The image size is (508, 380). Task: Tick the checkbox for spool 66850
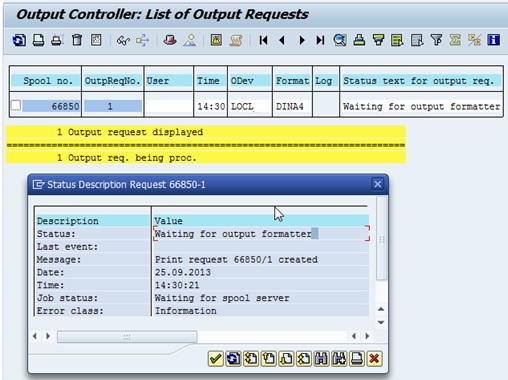(16, 105)
